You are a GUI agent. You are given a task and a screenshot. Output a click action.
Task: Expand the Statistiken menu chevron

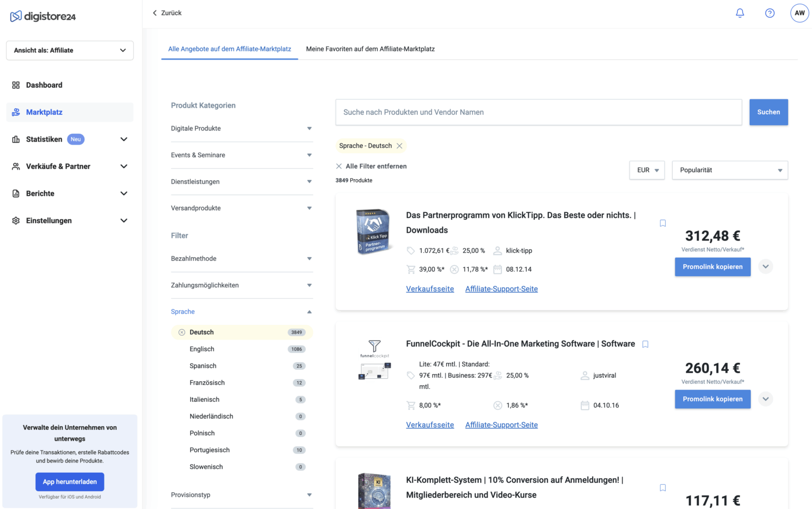click(123, 139)
